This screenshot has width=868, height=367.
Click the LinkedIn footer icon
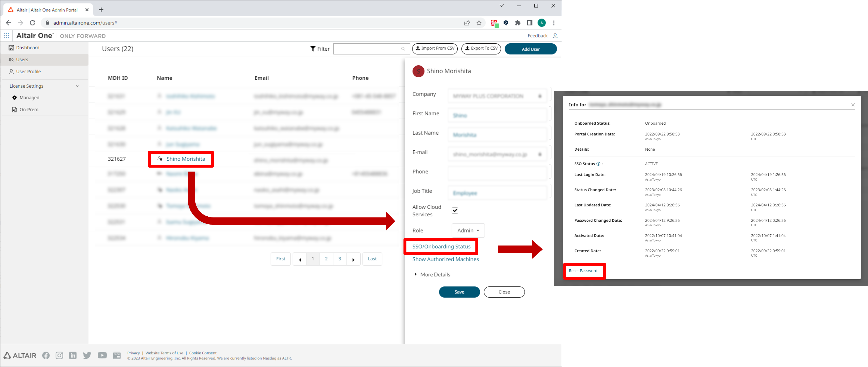tap(73, 355)
